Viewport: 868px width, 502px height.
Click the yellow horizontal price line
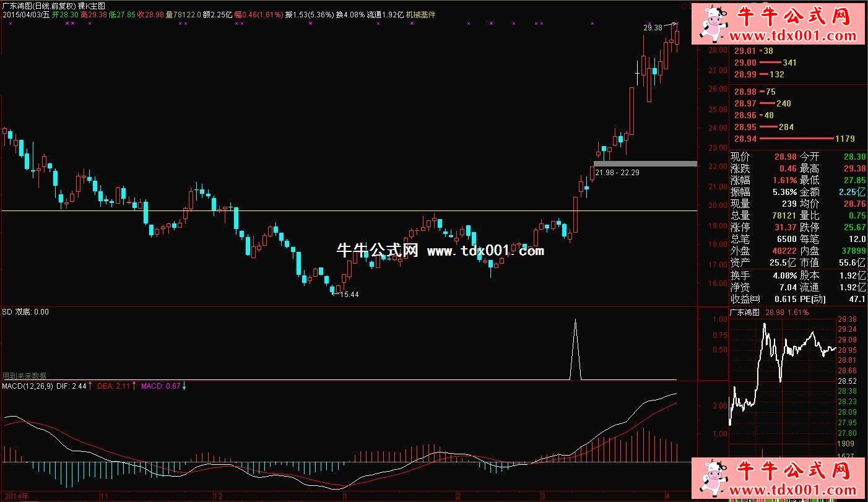(x=310, y=211)
